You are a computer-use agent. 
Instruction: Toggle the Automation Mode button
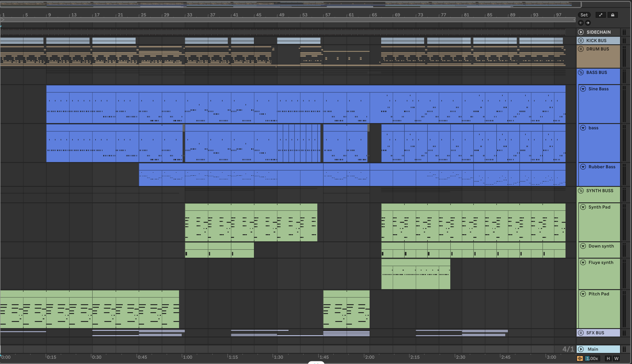click(601, 15)
